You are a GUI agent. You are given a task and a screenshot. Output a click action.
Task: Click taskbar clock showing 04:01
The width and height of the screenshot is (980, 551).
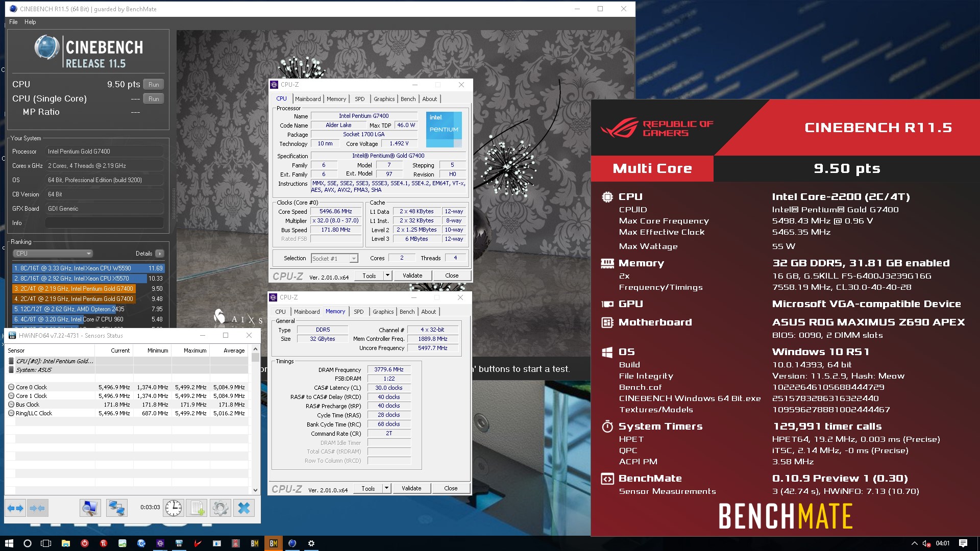[942, 543]
